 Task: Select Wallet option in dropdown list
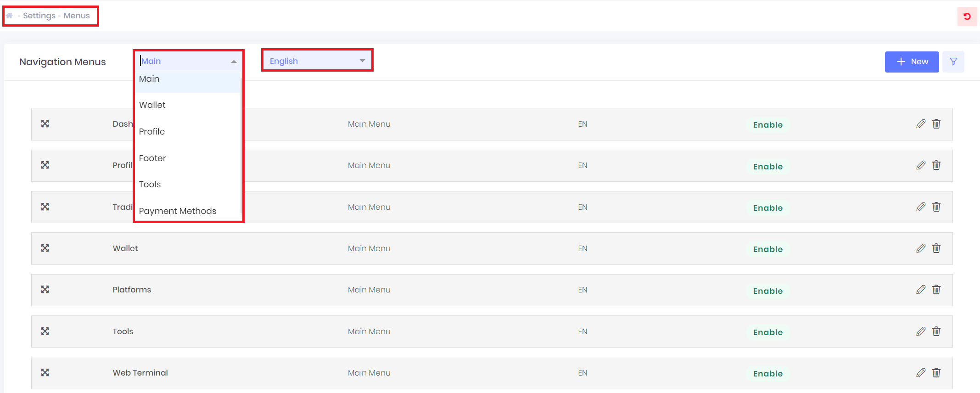click(x=152, y=105)
